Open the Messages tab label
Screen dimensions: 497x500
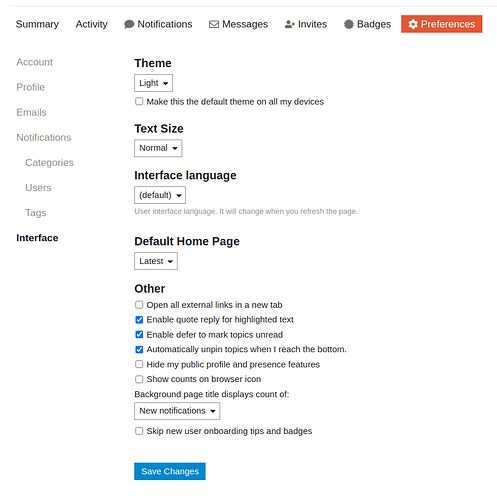[x=245, y=24]
